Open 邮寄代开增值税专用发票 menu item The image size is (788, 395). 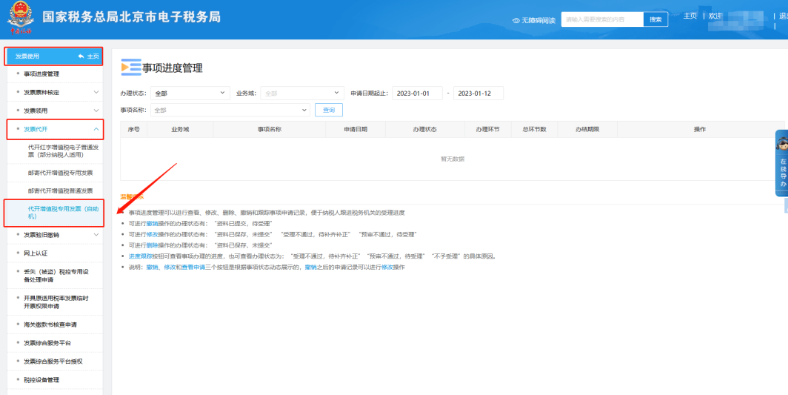pos(60,173)
